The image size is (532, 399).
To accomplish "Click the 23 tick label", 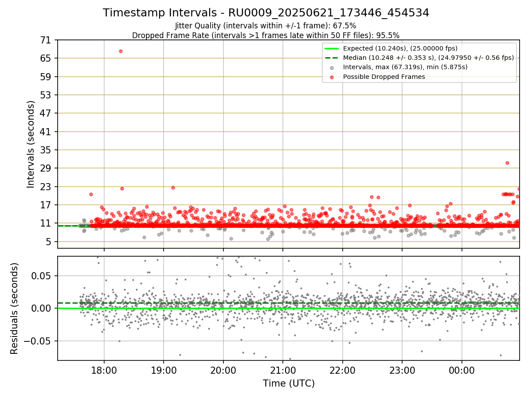I will [46, 187].
